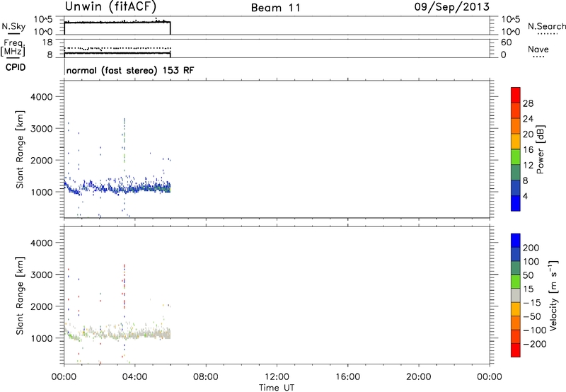Pick the red top segment of power colorbar
Screen dimensions: 566x392
coord(516,96)
